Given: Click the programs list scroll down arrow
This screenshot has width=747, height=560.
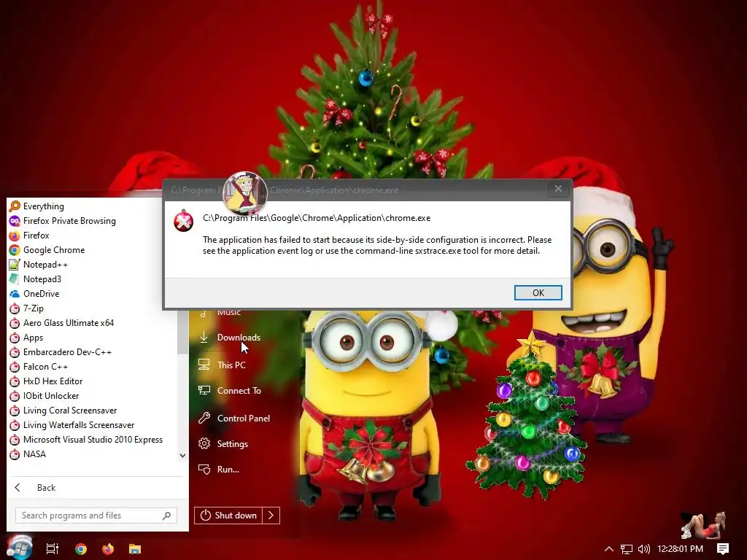Looking at the screenshot, I should point(182,456).
